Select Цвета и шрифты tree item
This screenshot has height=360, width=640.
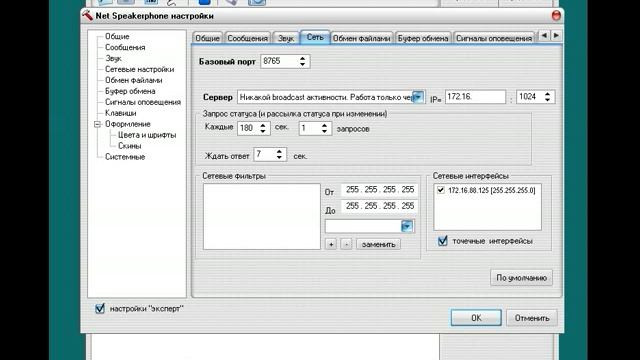147,135
